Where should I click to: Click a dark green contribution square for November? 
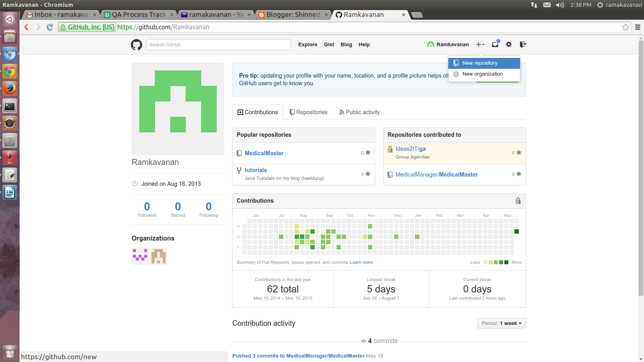click(x=370, y=226)
